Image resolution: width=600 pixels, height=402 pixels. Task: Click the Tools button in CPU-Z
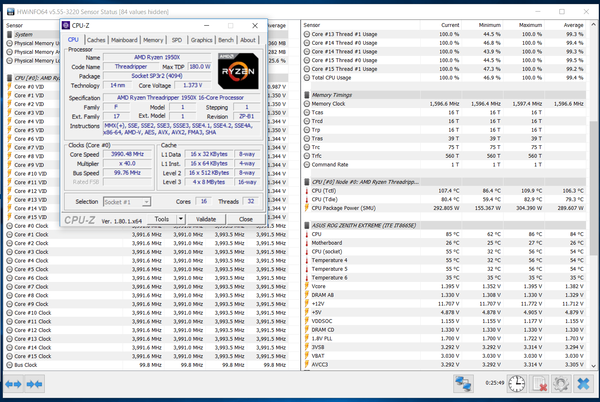[x=162, y=219]
